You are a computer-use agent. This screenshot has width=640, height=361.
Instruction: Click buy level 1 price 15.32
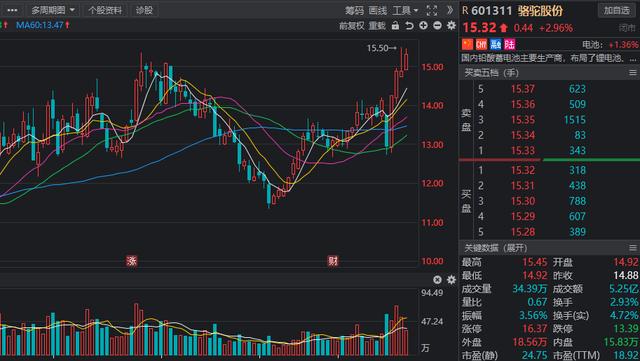523,170
